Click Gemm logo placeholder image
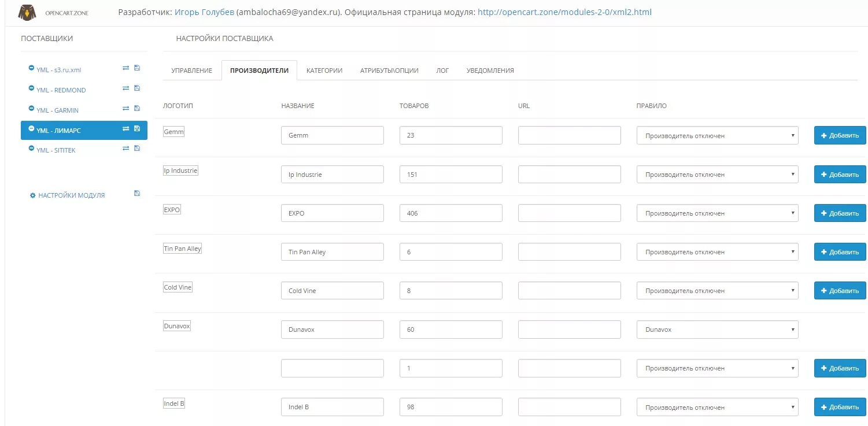Screen dimensions: 868x426 tap(174, 132)
